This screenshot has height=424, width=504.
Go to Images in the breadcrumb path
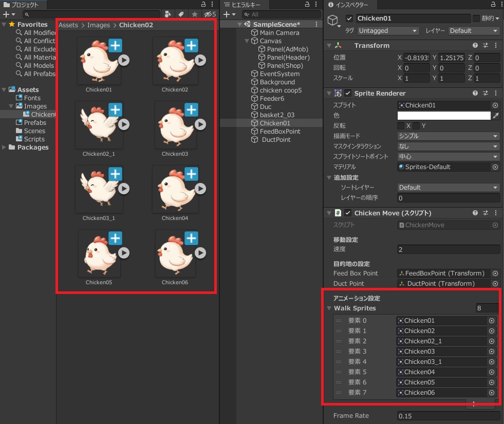click(x=99, y=25)
